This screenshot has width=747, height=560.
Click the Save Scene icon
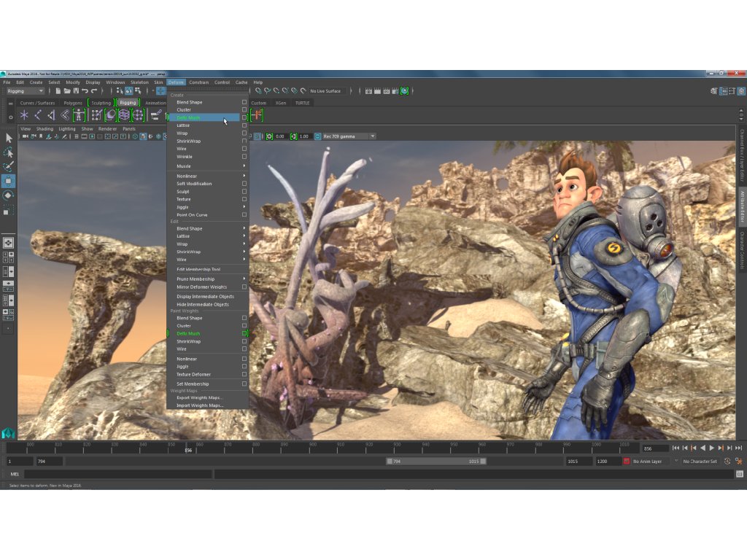coord(76,91)
